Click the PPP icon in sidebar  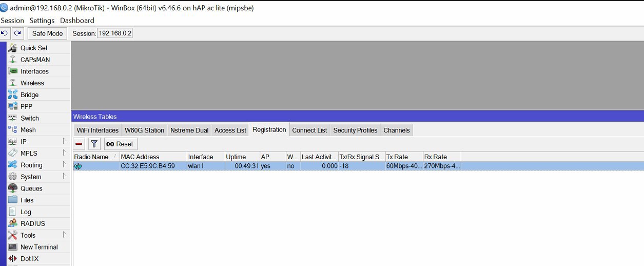13,106
